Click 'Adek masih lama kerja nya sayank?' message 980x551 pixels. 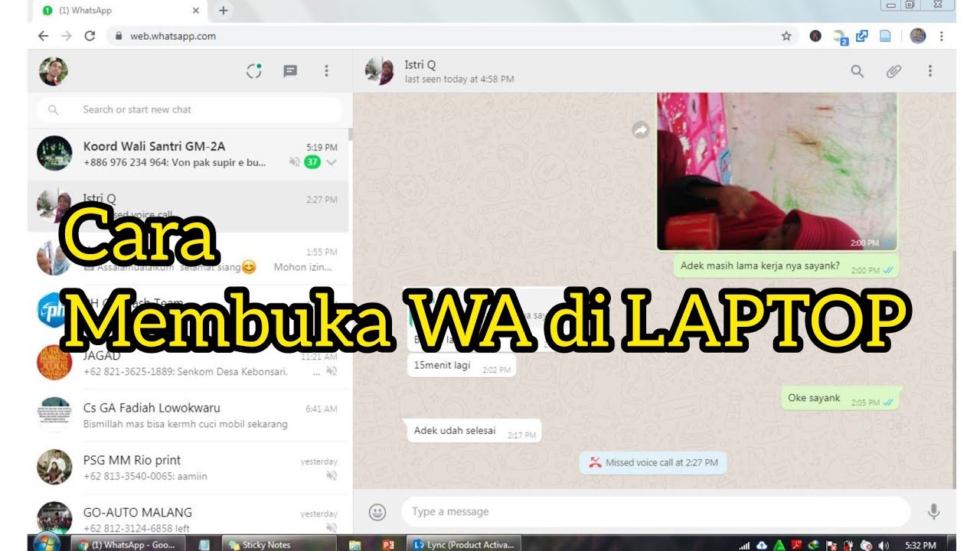[786, 267]
